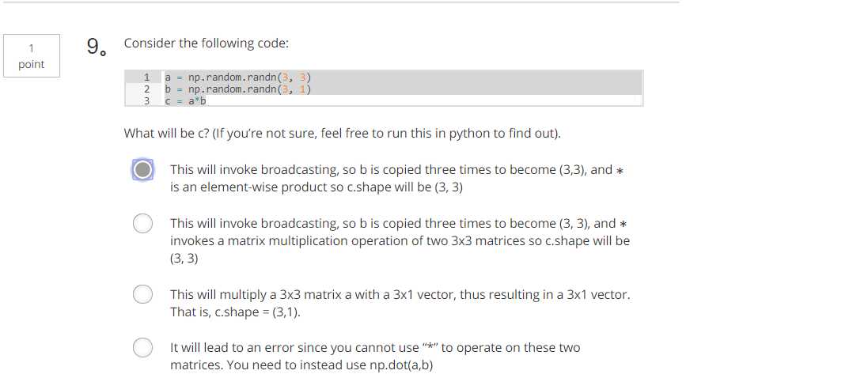Click the answer text about two 3x3 matrices
868x378 pixels.
[400, 241]
